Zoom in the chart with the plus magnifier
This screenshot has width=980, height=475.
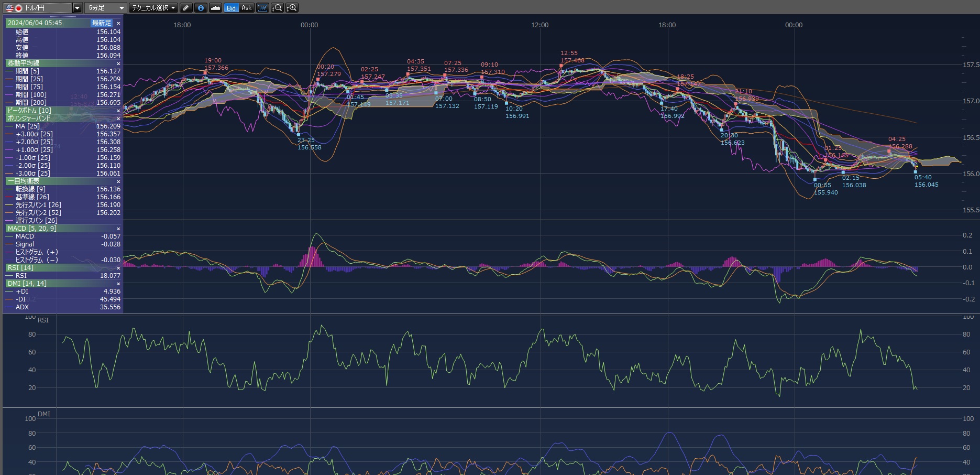(292, 8)
